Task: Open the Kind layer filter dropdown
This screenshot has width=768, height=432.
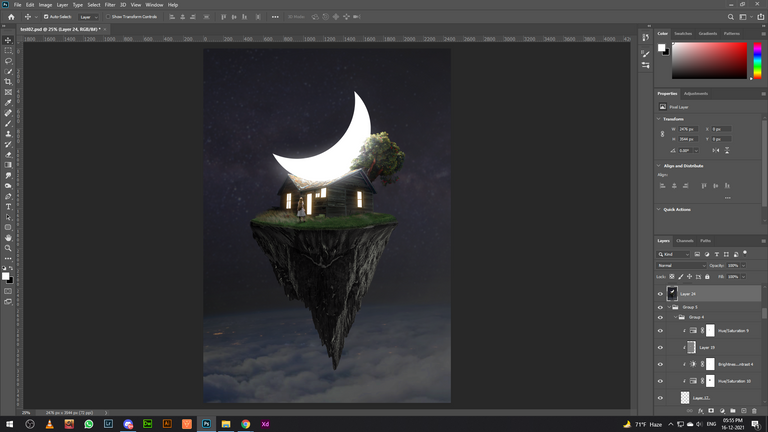Action: [x=673, y=254]
